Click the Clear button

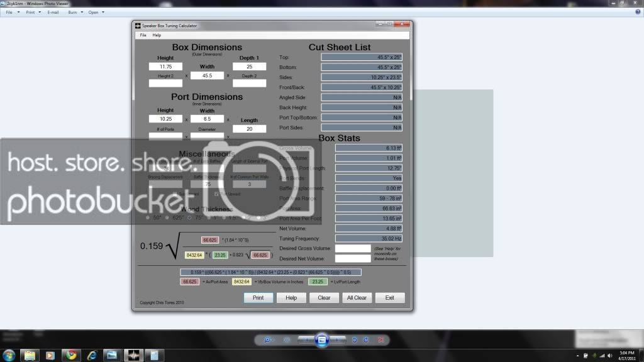(x=324, y=297)
